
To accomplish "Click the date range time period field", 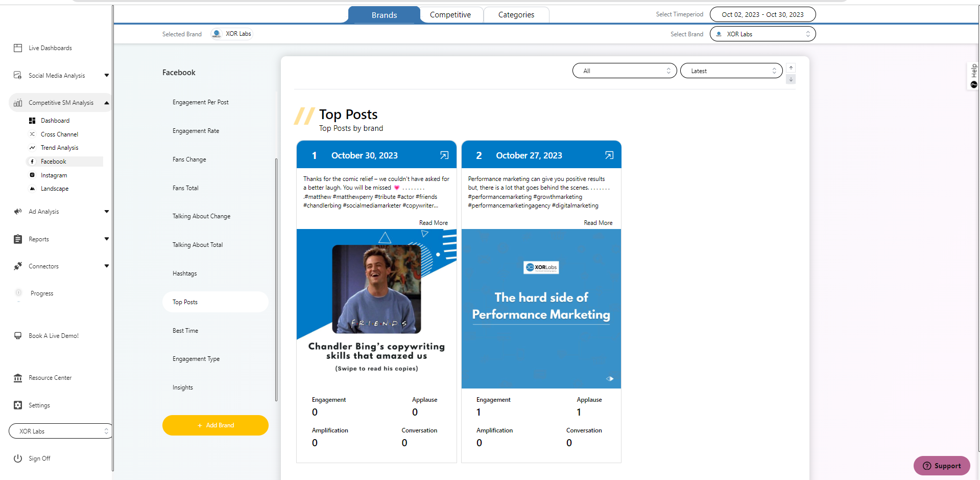I will 762,14.
